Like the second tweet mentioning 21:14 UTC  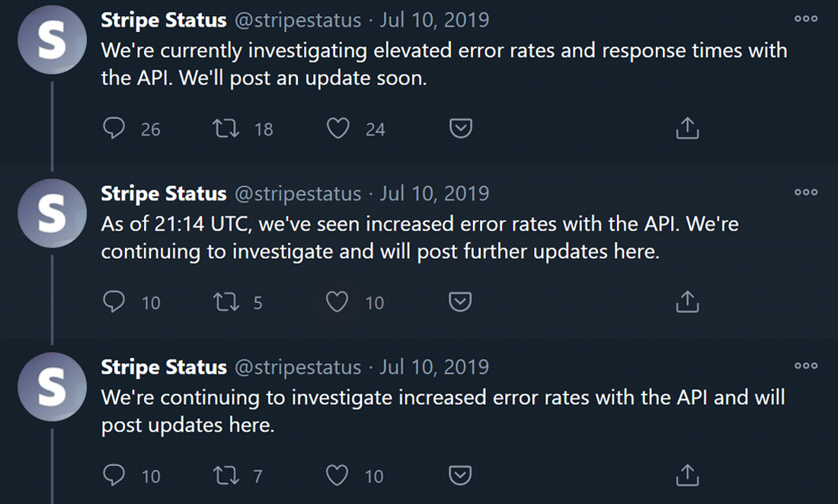(x=337, y=301)
